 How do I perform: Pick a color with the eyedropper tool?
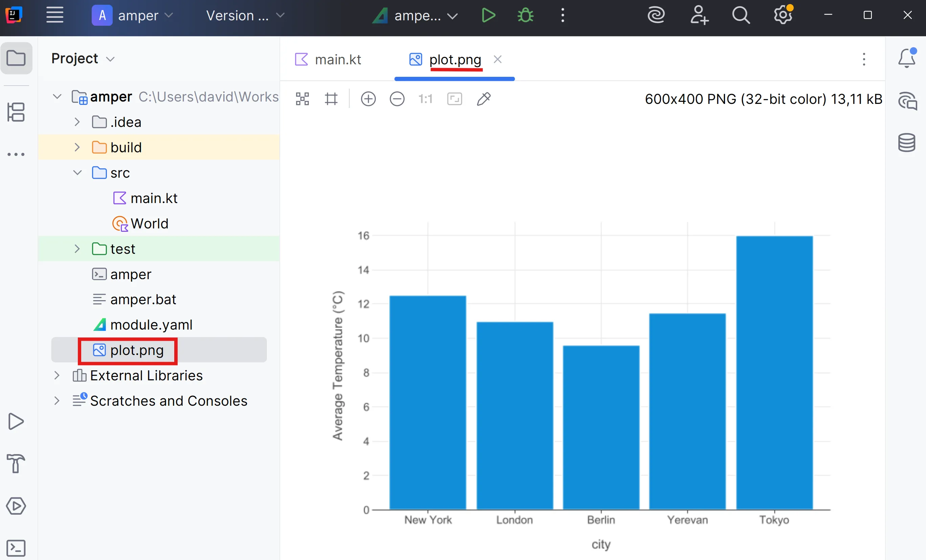click(483, 99)
